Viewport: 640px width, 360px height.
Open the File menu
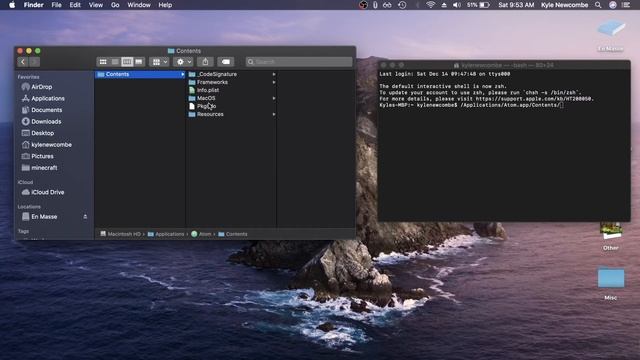pos(56,5)
